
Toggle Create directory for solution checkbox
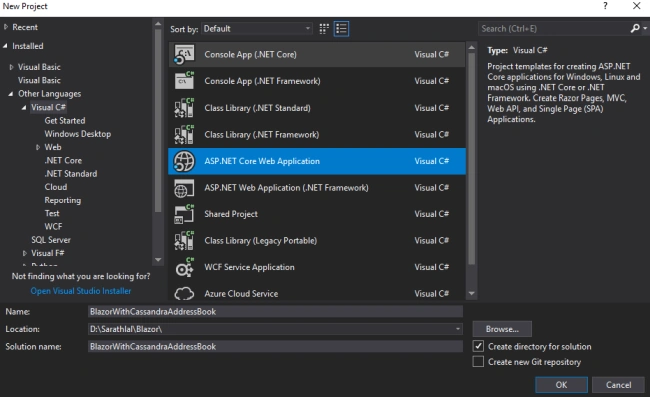point(478,346)
